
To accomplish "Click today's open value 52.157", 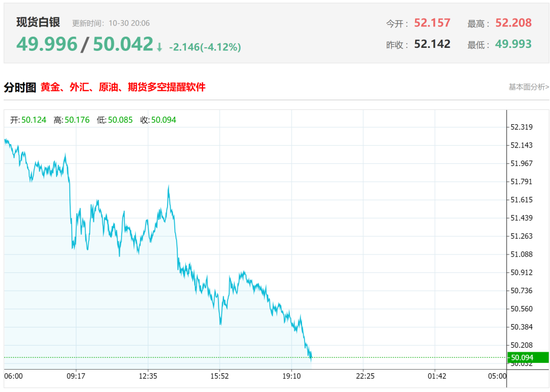I will (432, 23).
